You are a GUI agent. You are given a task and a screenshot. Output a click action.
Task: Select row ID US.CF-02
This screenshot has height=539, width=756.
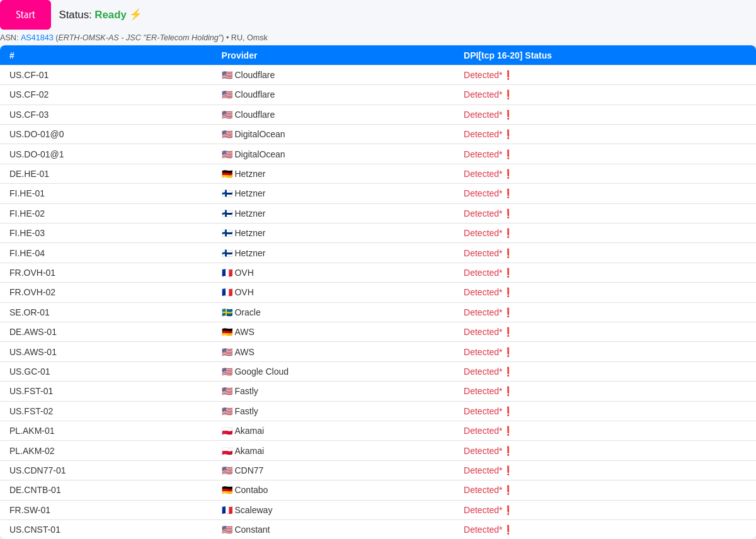point(29,94)
